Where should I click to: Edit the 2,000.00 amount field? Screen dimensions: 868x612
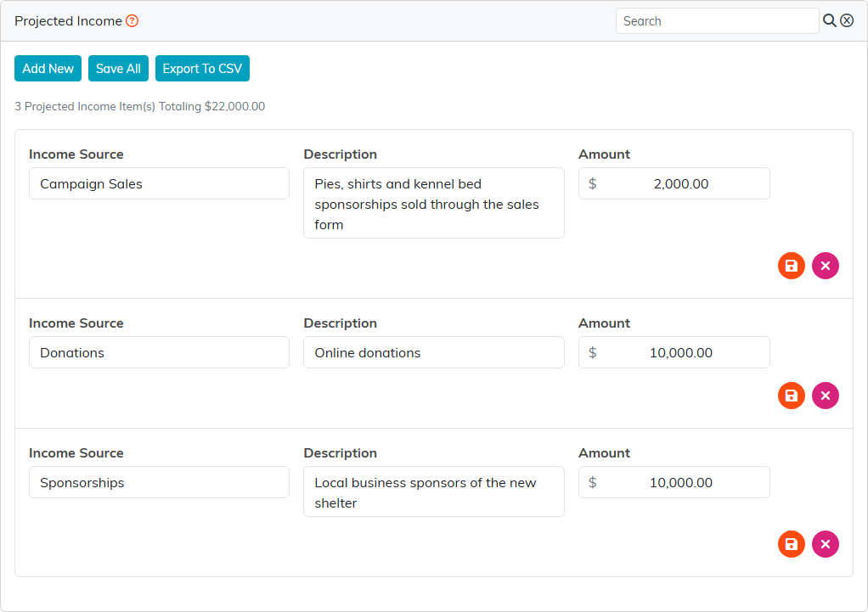tap(674, 183)
